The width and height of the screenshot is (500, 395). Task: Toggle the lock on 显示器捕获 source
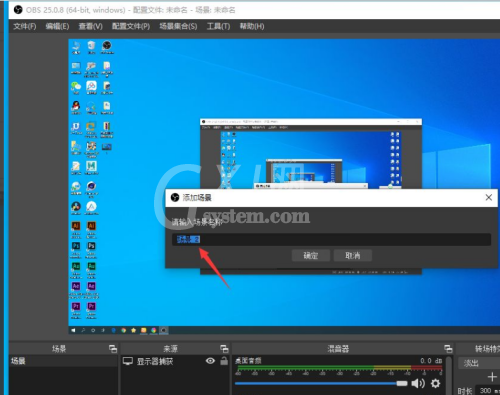(224, 361)
